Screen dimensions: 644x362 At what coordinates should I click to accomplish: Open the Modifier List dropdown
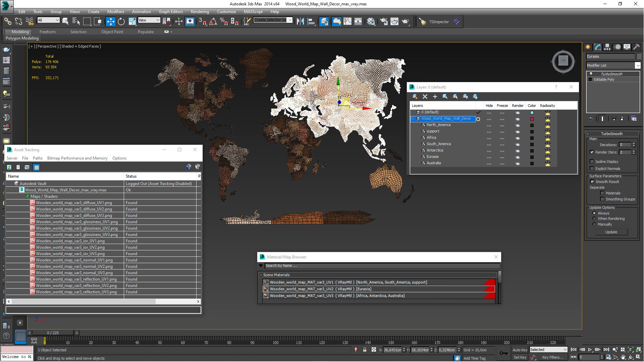(x=638, y=65)
